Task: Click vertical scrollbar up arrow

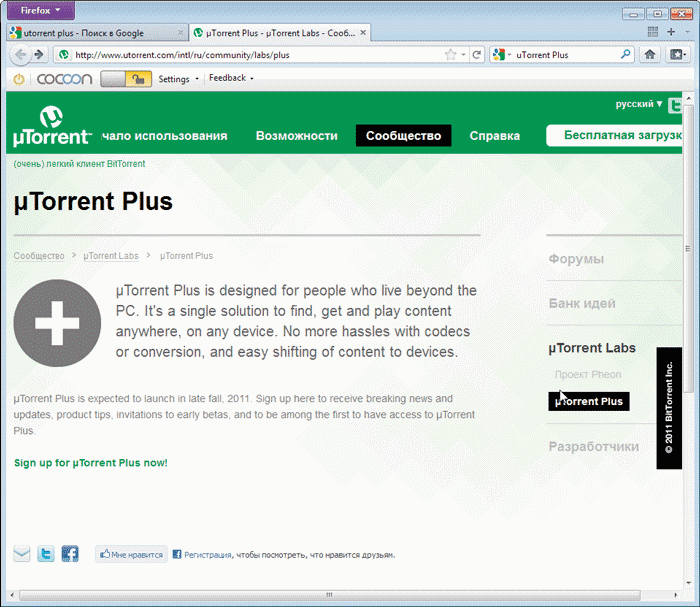Action: [x=688, y=98]
